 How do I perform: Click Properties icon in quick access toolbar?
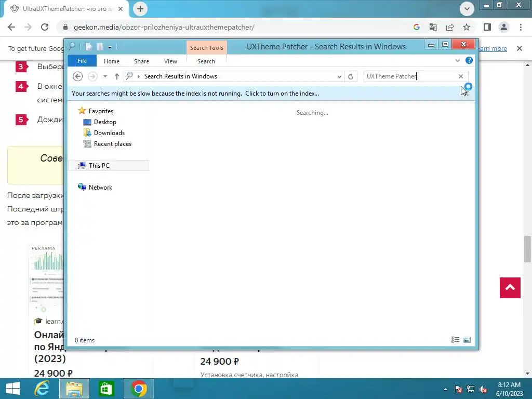(88, 47)
